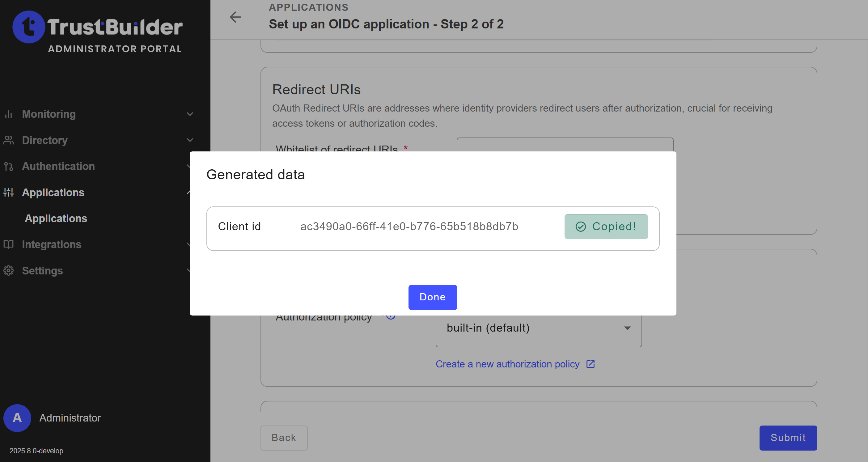Click the Copied! button for Client id
This screenshot has height=462, width=868.
click(x=606, y=227)
